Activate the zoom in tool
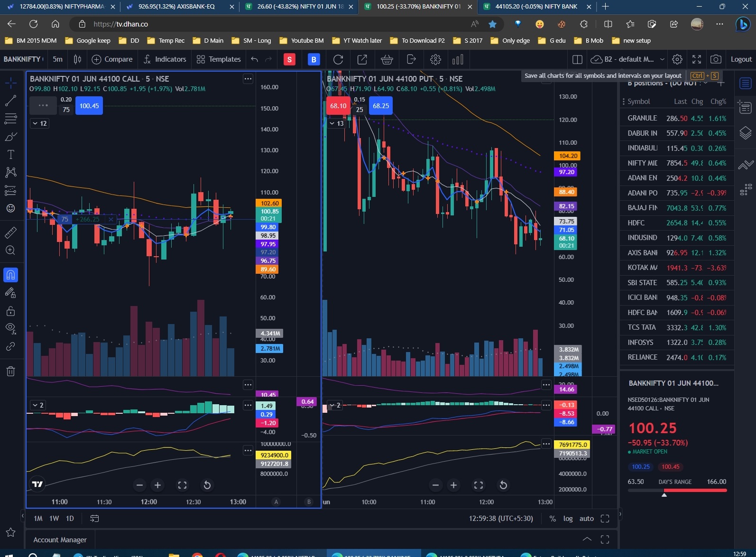This screenshot has width=756, height=557. (x=10, y=251)
